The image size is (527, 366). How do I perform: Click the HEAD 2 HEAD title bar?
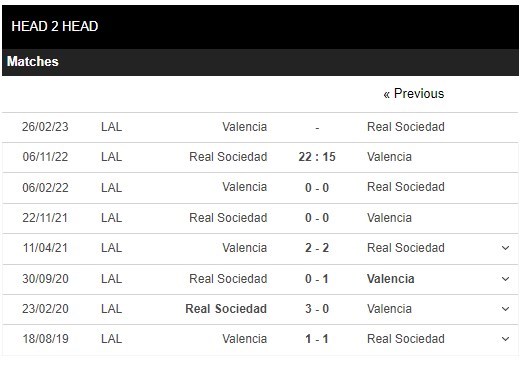tap(260, 27)
